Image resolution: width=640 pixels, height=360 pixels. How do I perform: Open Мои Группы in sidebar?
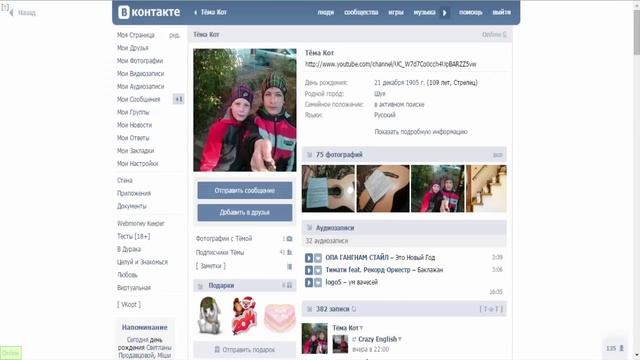[x=133, y=112]
